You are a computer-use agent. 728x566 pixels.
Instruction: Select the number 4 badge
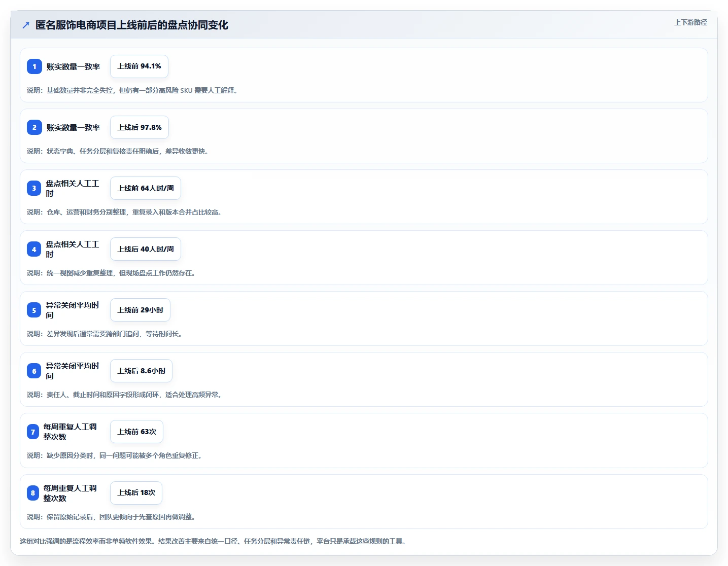point(34,249)
